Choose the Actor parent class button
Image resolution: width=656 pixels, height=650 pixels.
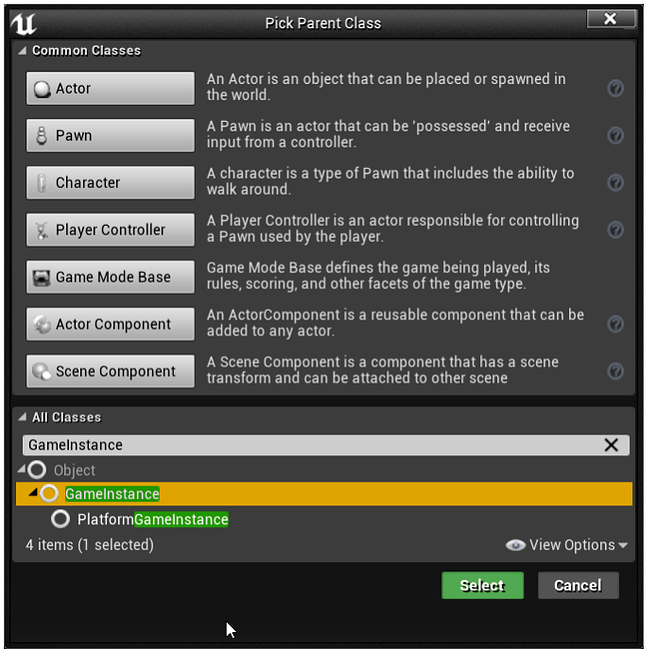tap(112, 89)
